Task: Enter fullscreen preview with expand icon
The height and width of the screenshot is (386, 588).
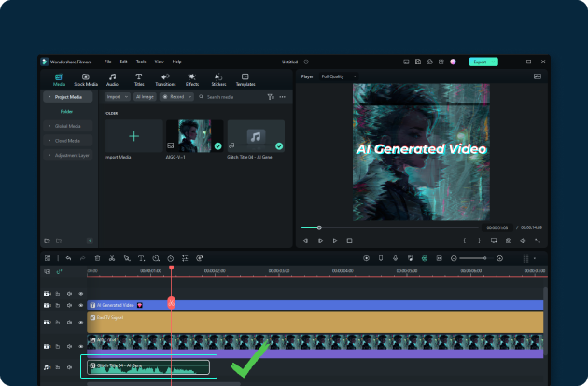Action: coord(538,241)
